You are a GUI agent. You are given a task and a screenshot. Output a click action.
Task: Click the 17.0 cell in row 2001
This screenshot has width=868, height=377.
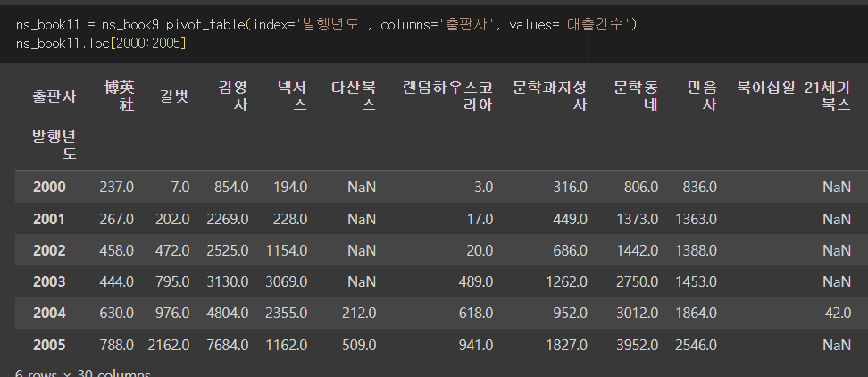click(480, 219)
